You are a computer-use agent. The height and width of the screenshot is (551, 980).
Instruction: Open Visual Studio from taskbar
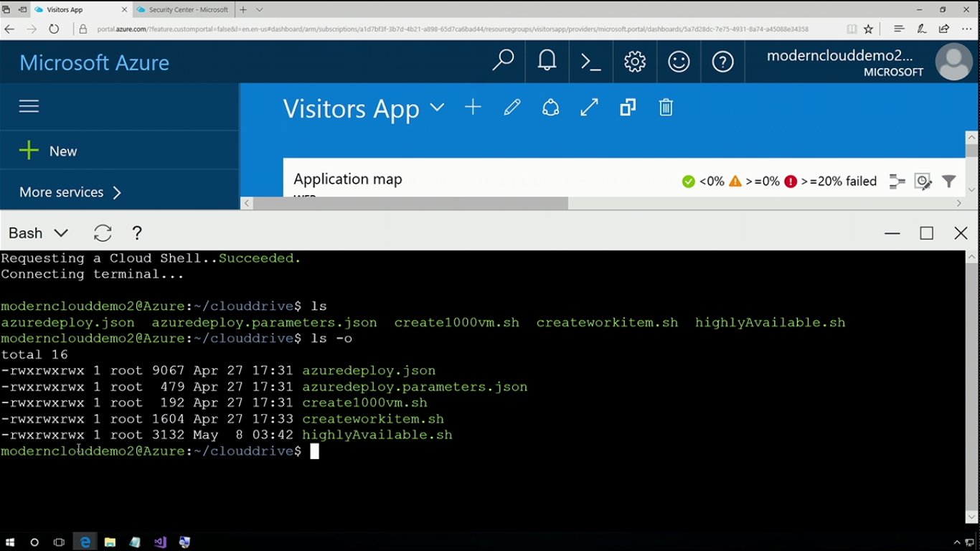(160, 542)
